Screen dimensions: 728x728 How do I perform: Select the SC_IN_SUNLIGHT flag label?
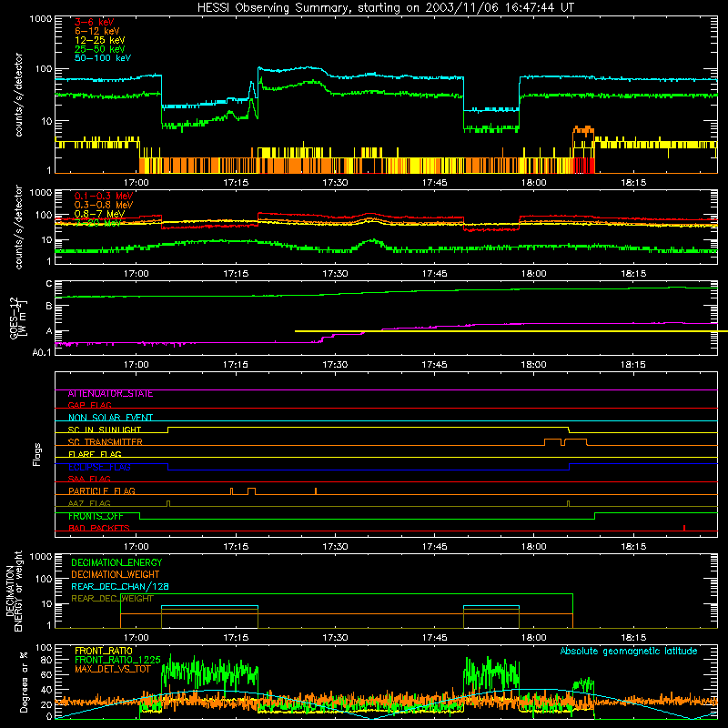click(105, 430)
